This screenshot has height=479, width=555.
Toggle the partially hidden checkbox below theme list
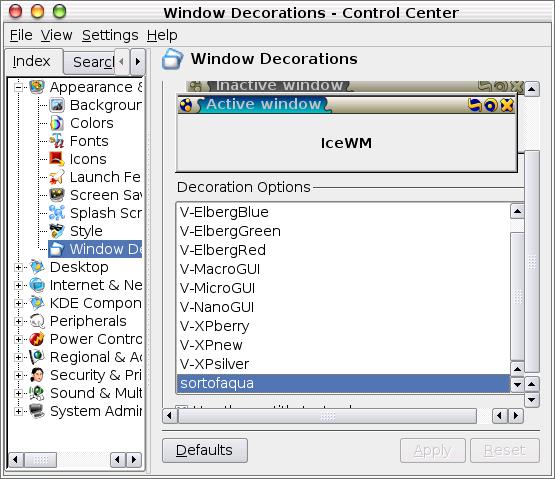click(182, 407)
